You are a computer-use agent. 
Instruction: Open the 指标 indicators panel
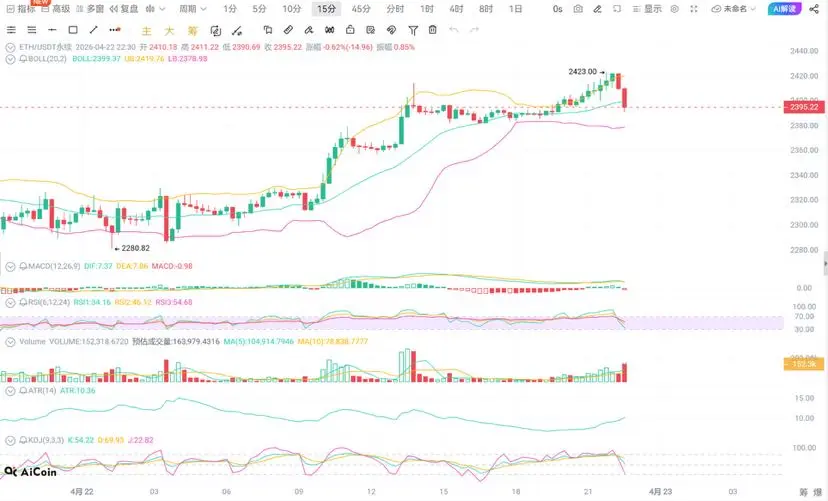tap(21, 9)
